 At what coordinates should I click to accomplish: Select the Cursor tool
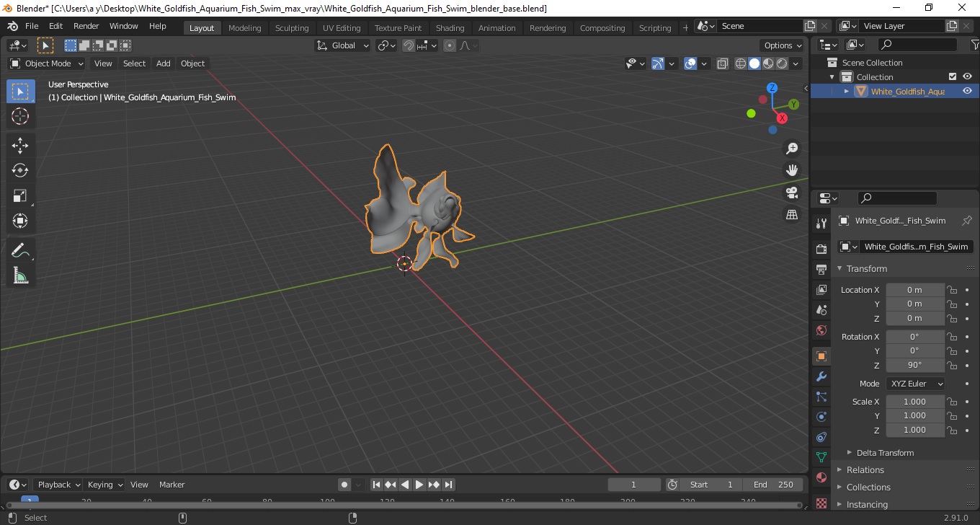click(x=20, y=116)
